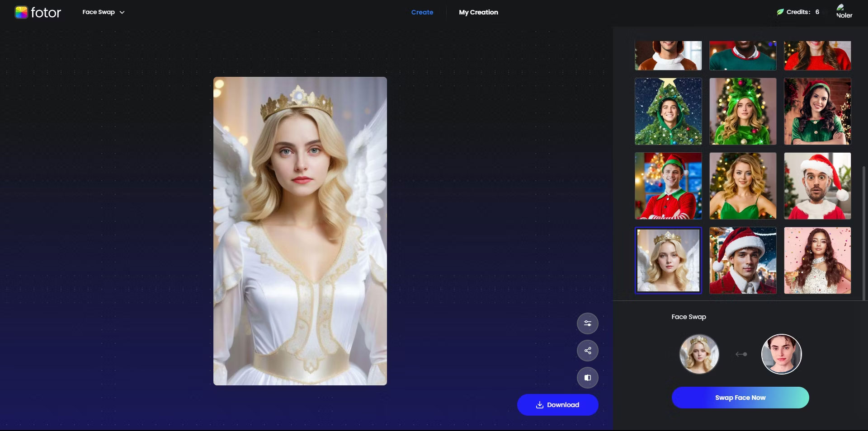
Task: Select the red-green elf man template
Action: [668, 186]
